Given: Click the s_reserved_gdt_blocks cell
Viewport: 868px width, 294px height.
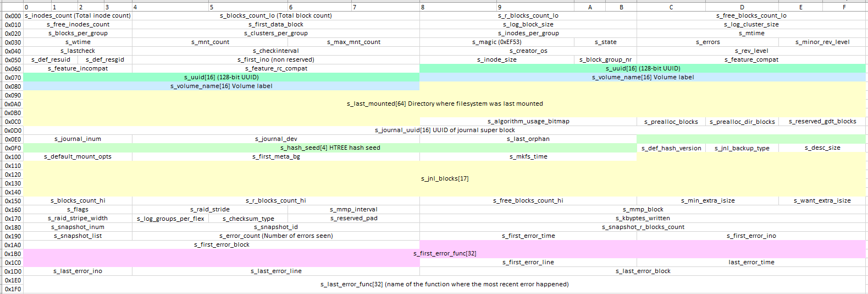Looking at the screenshot, I should tap(822, 121).
